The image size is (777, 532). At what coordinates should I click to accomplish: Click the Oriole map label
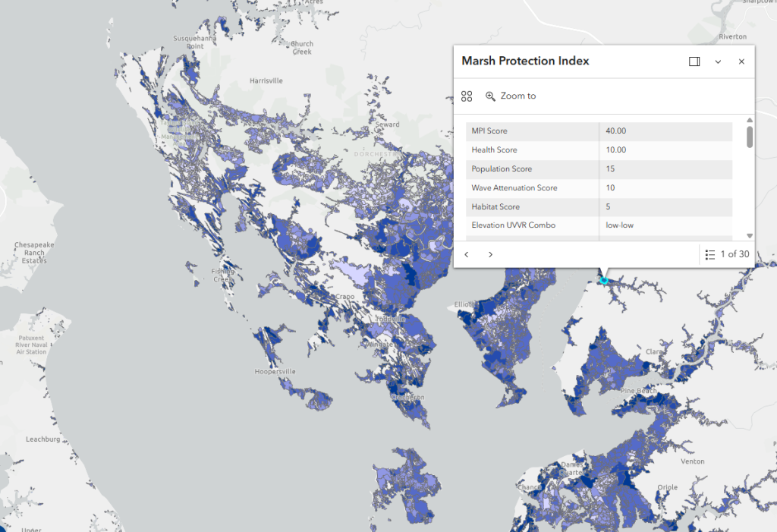pos(667,487)
